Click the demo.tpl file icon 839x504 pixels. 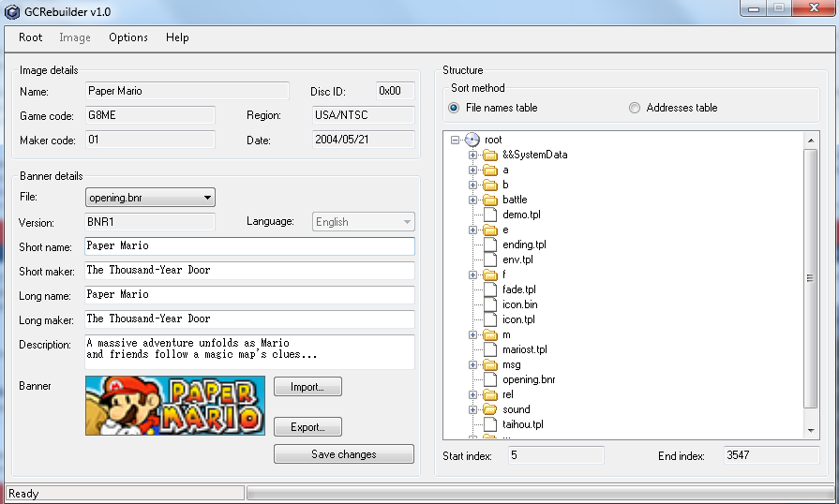[x=490, y=215]
